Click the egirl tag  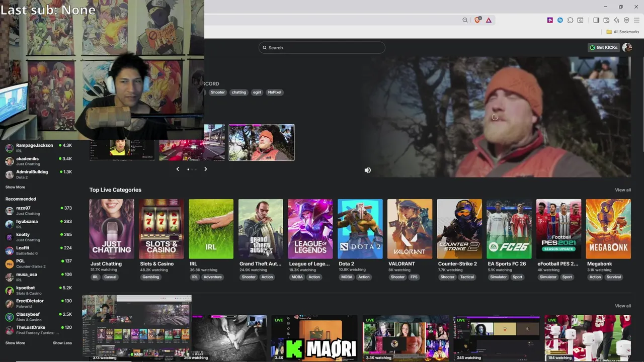tap(257, 92)
